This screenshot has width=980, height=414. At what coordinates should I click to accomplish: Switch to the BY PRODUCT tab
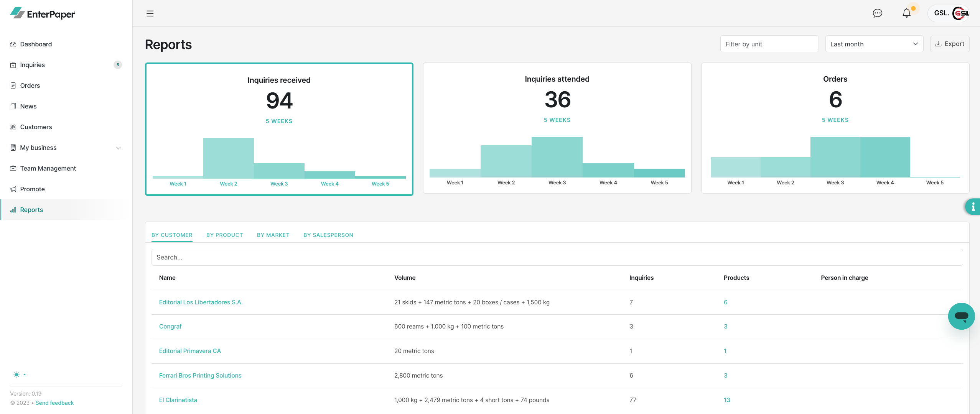point(225,235)
